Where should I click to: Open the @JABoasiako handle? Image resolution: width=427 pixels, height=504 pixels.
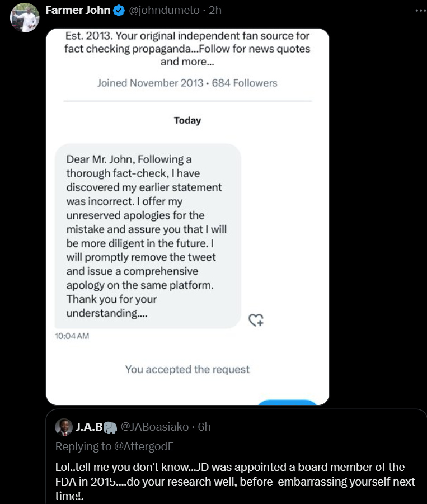[x=154, y=427]
